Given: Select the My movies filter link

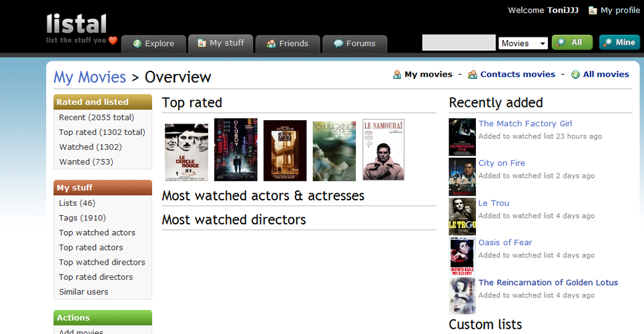Looking at the screenshot, I should tap(428, 74).
